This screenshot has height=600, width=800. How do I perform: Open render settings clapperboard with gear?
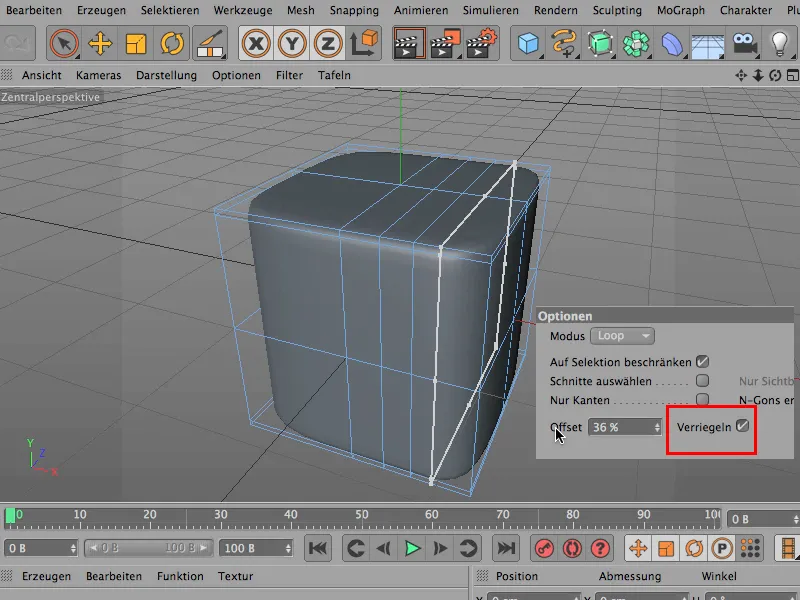481,43
